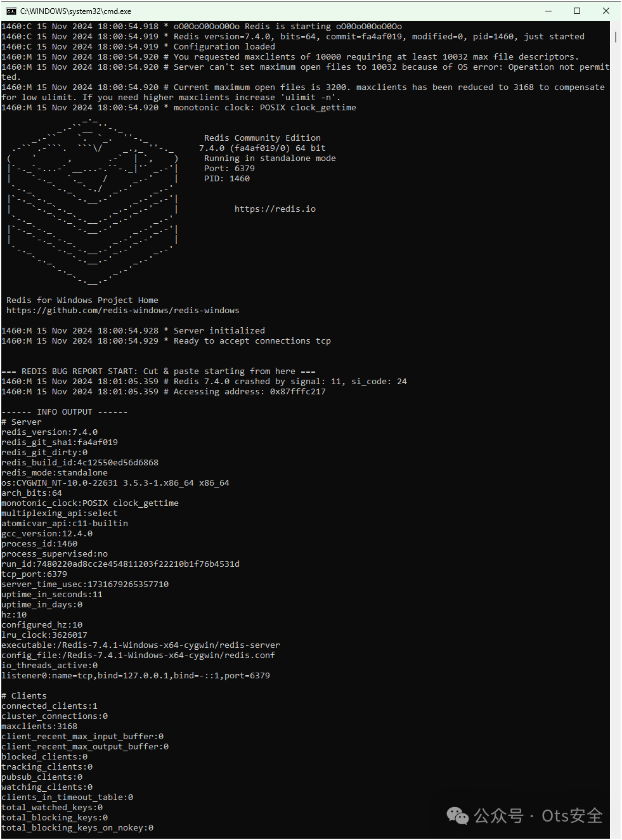622x840 pixels.
Task: Click the 'atomicvar_api:c11-builtin' line
Action: coord(65,524)
